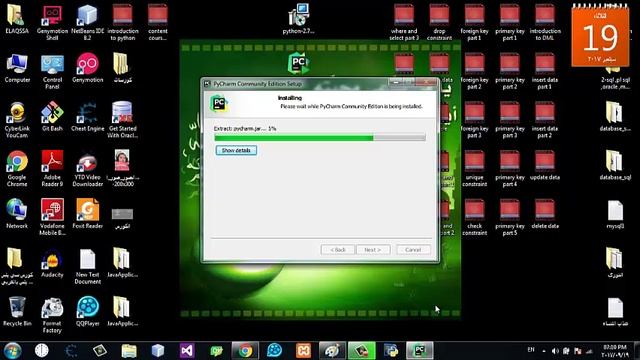Select unique constraint video file
640x360 pixels.
(474, 169)
